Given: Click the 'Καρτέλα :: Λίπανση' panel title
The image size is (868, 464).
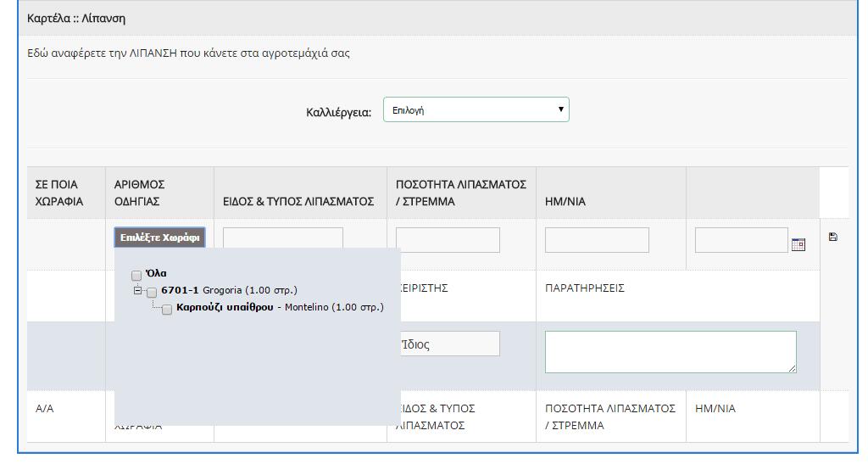Looking at the screenshot, I should pyautogui.click(x=76, y=19).
